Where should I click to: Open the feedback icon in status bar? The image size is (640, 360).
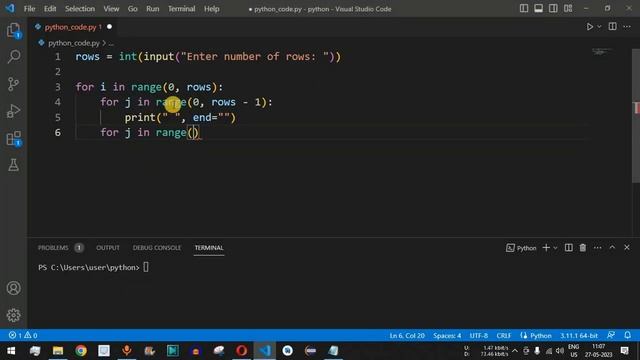click(611, 335)
